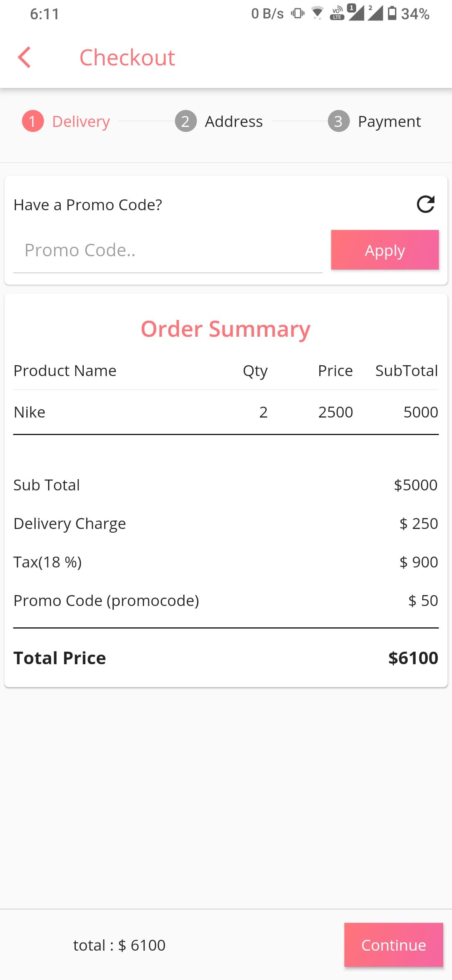Tap the Checkout title
This screenshot has height=980, width=452.
tap(127, 57)
